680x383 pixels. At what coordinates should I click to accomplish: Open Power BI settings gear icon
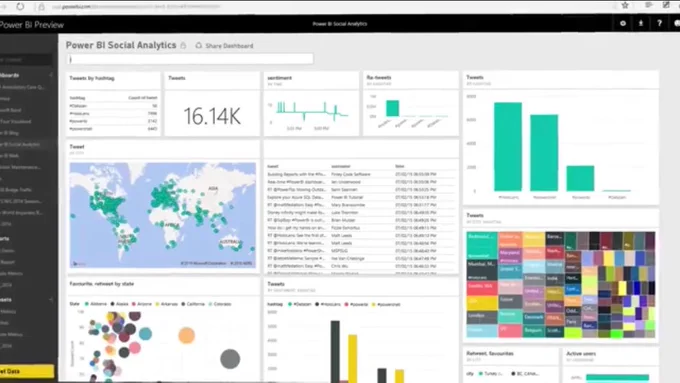623,23
